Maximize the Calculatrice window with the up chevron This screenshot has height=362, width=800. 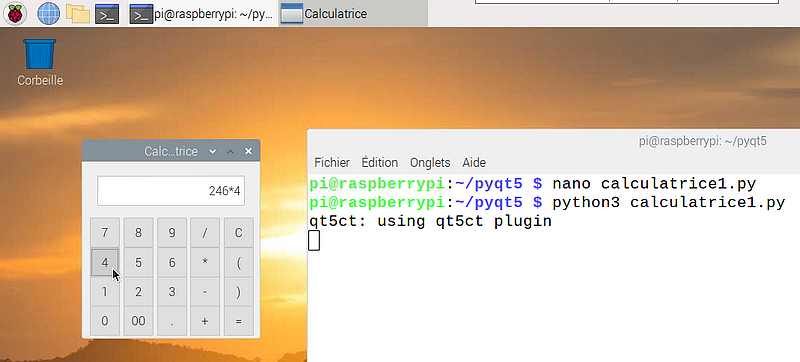coord(231,151)
